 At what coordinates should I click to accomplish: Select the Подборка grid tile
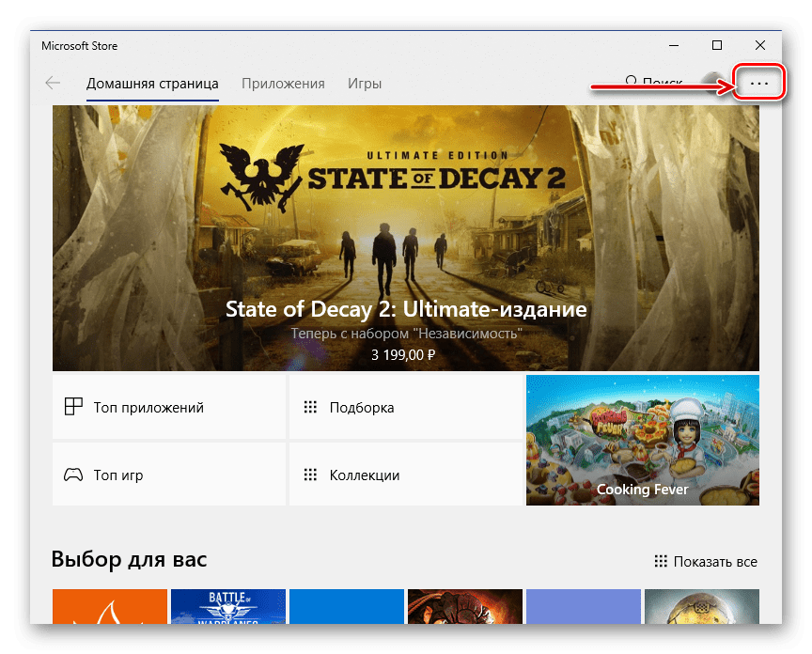405,408
